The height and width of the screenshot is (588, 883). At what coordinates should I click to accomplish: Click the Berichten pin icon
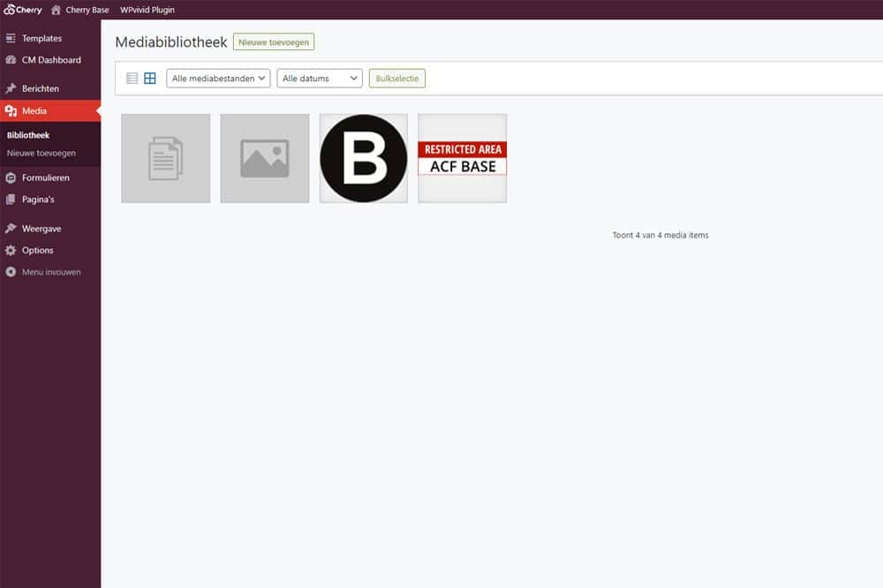[x=11, y=89]
